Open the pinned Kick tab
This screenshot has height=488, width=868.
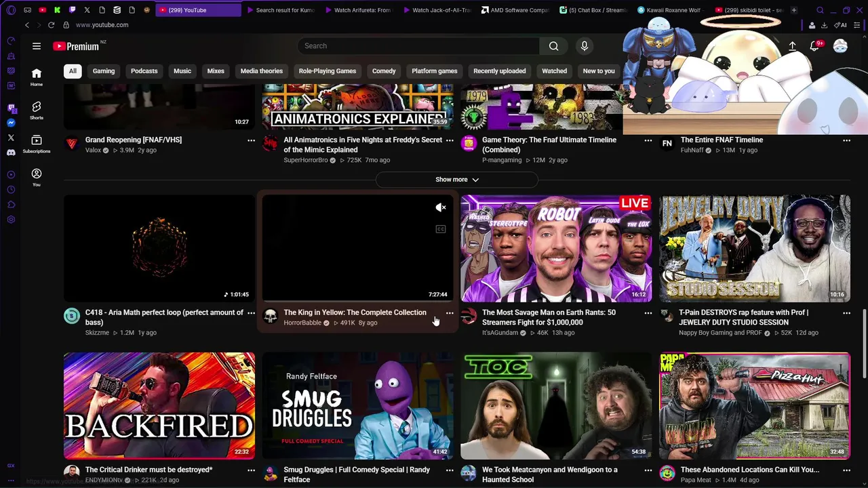57,10
